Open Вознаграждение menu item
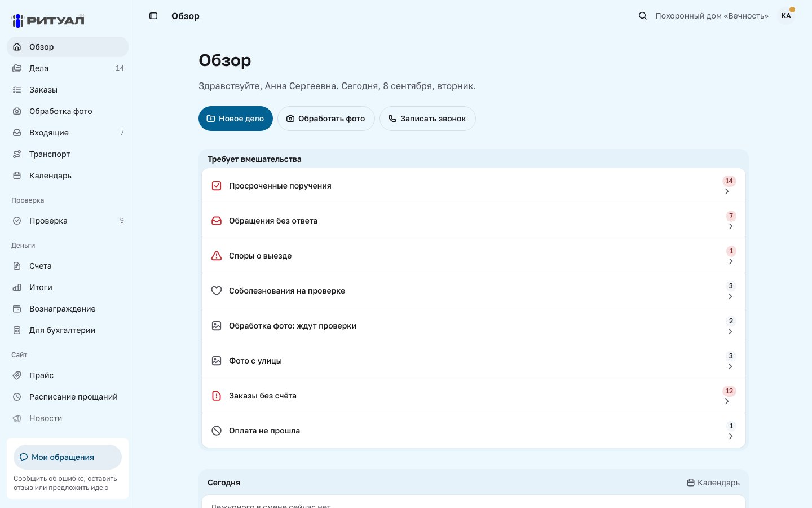 pyautogui.click(x=68, y=309)
